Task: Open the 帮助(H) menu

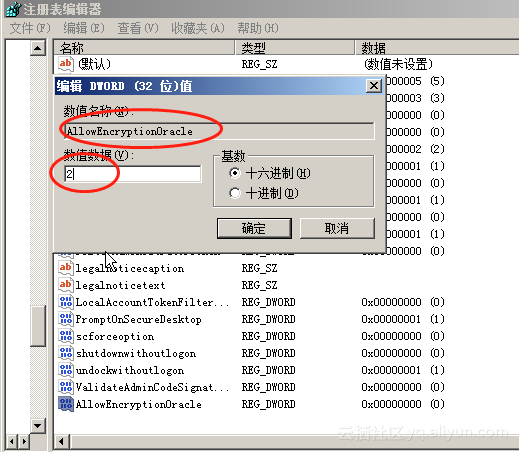Action: pyautogui.click(x=258, y=28)
